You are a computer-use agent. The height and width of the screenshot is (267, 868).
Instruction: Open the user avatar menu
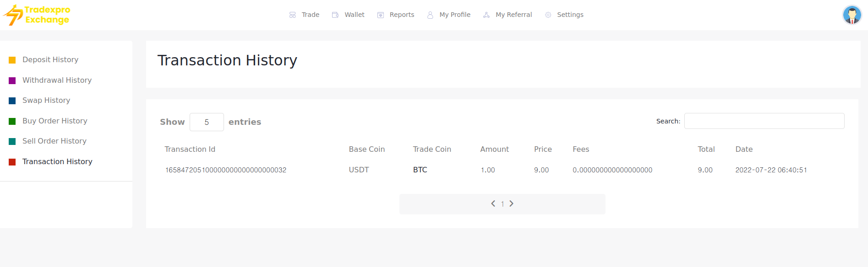pyautogui.click(x=852, y=15)
